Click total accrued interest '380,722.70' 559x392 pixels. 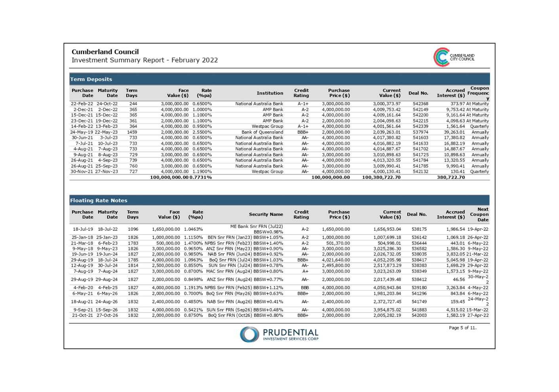tap(451, 177)
